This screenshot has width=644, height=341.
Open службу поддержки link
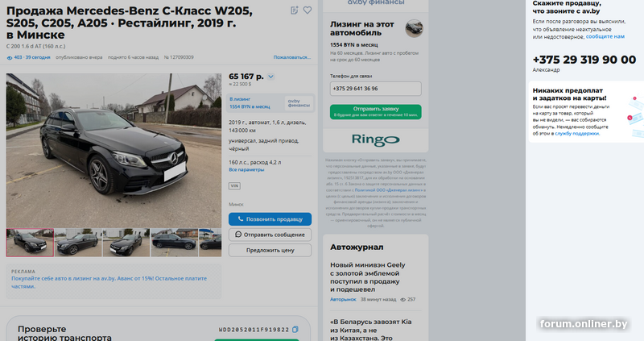(x=576, y=134)
